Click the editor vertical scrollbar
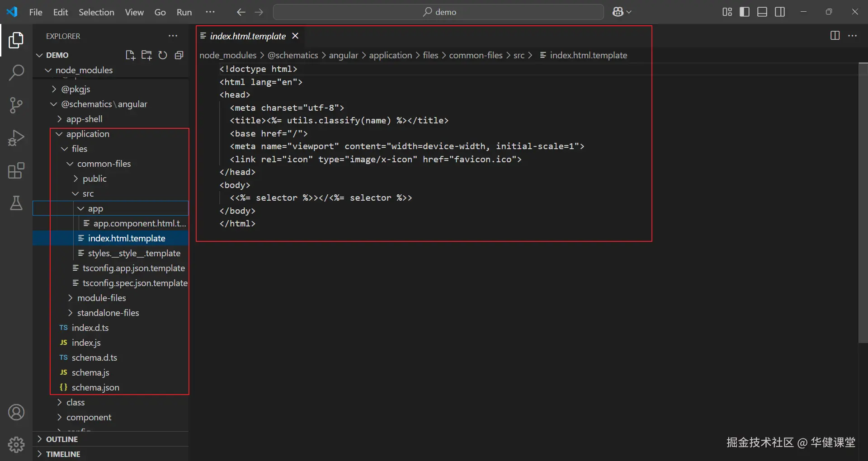The height and width of the screenshot is (461, 868). pos(863,203)
